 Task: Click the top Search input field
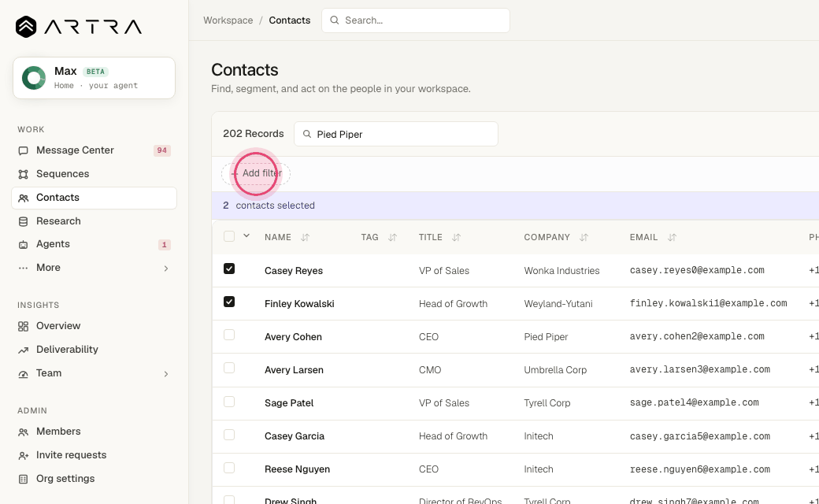[x=416, y=20]
